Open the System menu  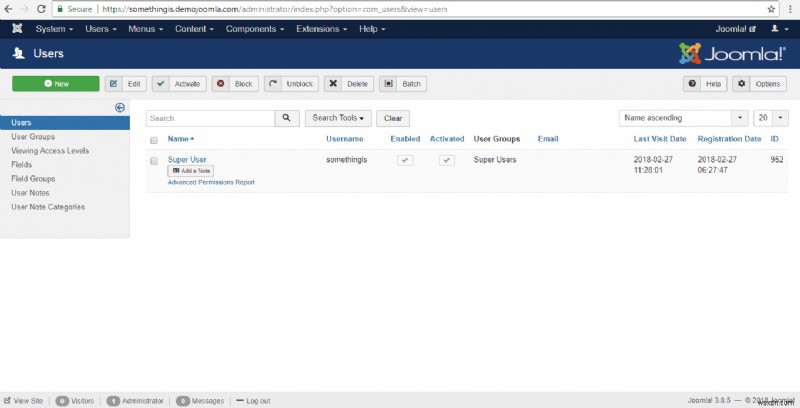[54, 29]
